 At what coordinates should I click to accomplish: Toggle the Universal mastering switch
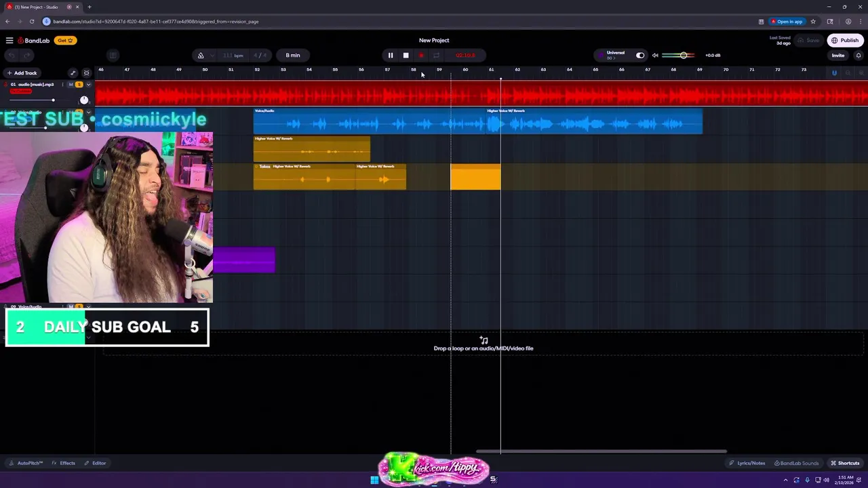pyautogui.click(x=640, y=56)
